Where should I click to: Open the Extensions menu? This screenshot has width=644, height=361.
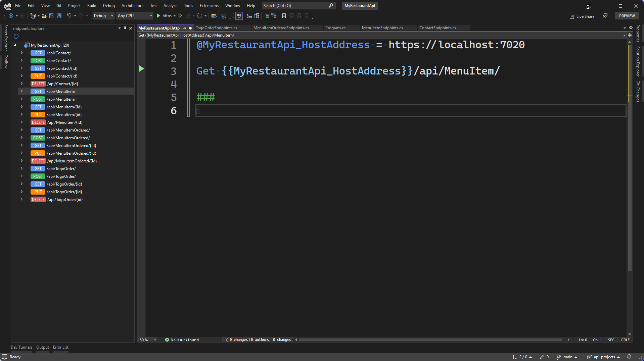[209, 6]
